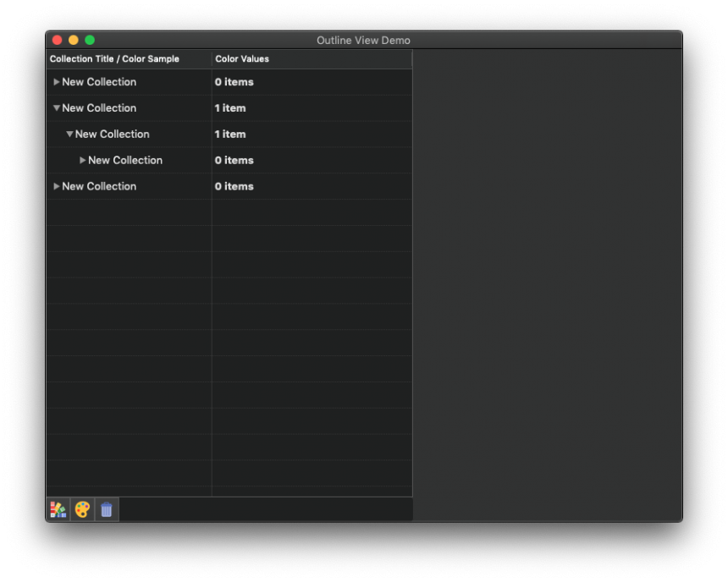This screenshot has height=582, width=728.
Task: Click the second New Collection's 1 item value
Action: tap(230, 107)
